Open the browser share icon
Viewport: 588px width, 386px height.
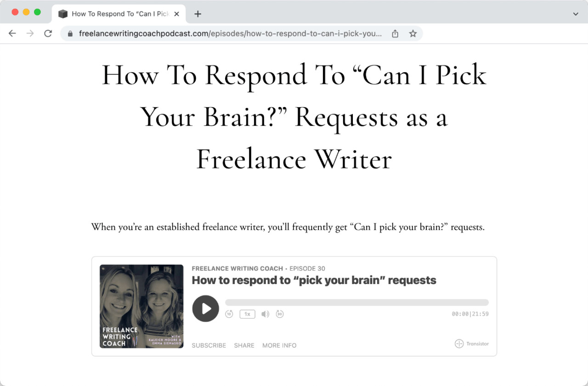pos(395,34)
